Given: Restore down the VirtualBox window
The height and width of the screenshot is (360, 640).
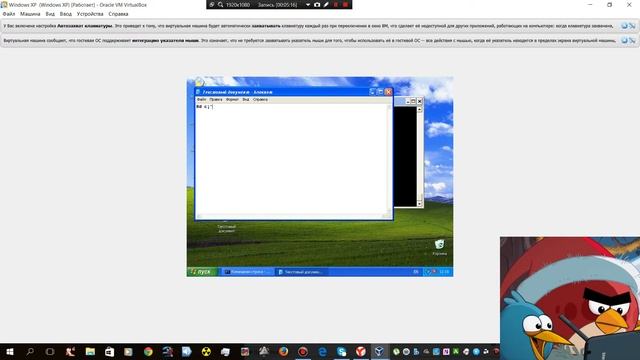Looking at the screenshot, I should [x=609, y=5].
